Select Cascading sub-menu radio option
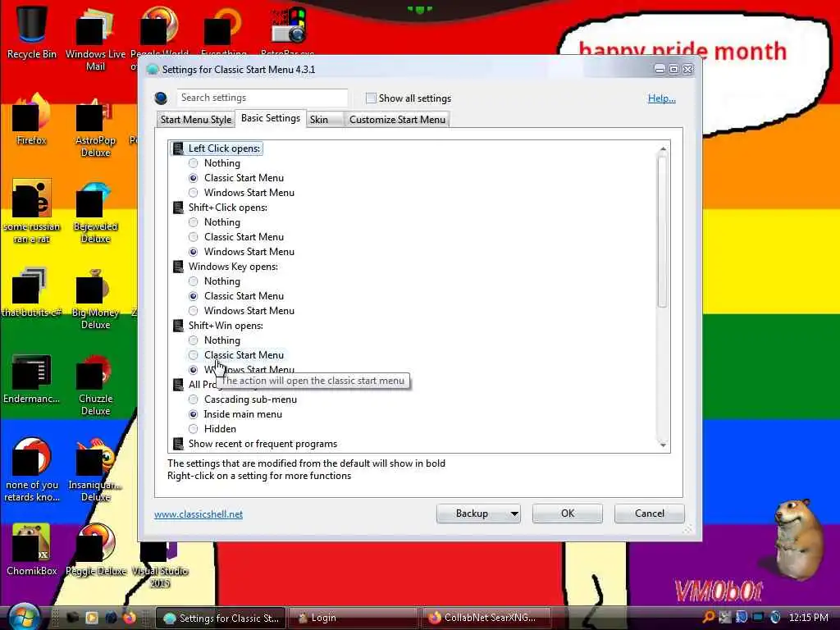The height and width of the screenshot is (630, 840). pos(194,399)
